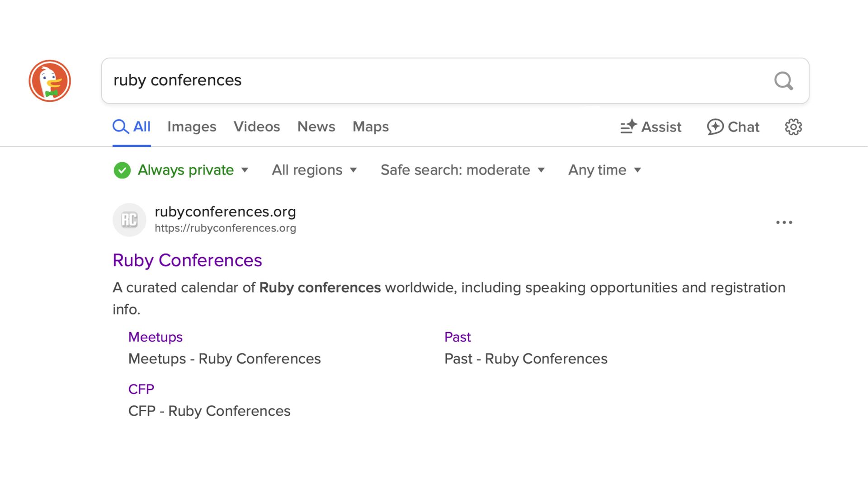Open the settings gear icon

pos(793,127)
